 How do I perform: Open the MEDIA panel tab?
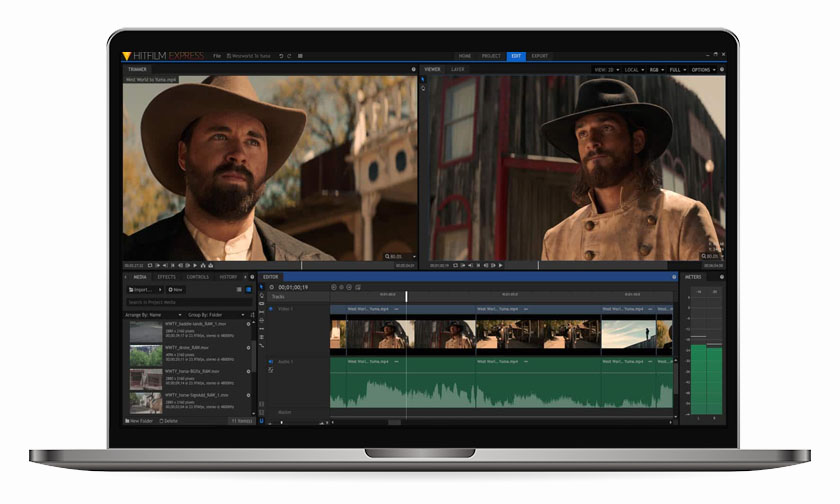click(140, 277)
